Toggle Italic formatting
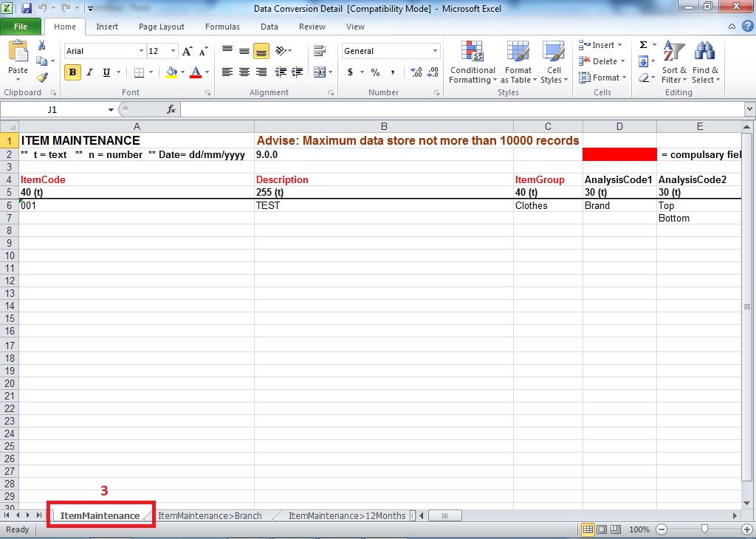 coord(89,72)
